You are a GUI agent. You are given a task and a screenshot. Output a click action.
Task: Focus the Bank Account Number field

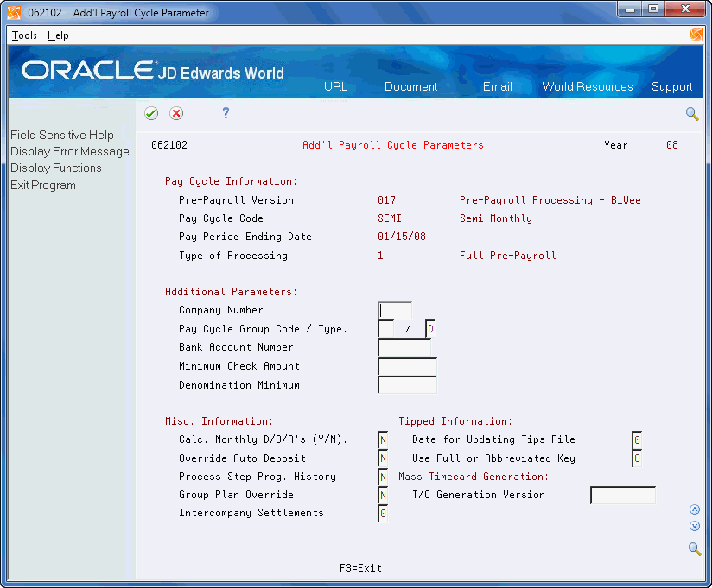click(404, 348)
